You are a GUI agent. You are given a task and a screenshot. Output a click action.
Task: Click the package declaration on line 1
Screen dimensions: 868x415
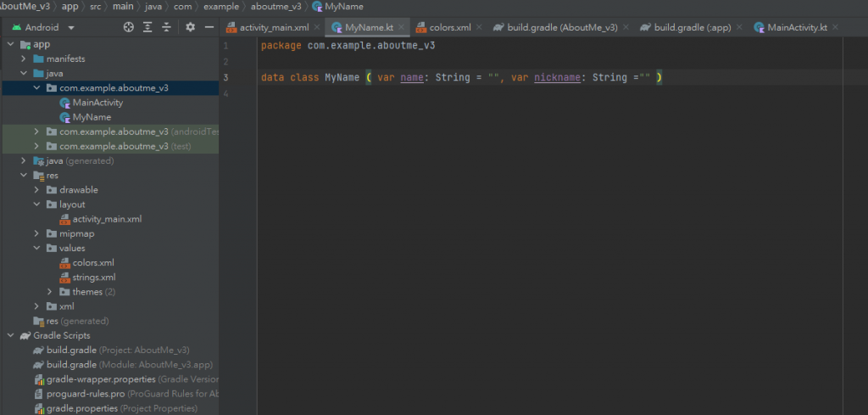pyautogui.click(x=348, y=46)
